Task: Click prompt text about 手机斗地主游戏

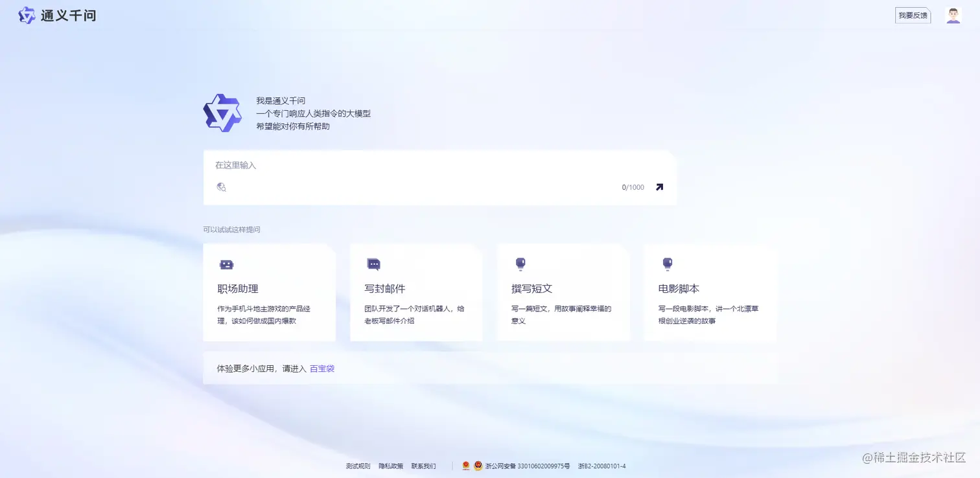Action: (264, 315)
